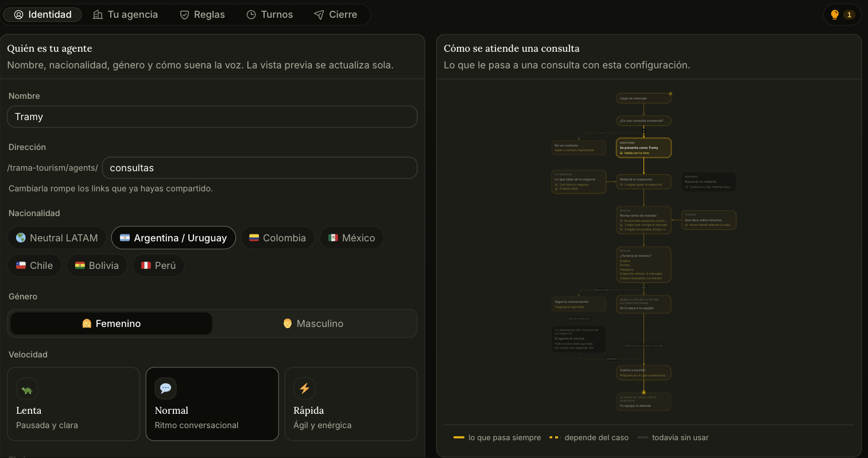This screenshot has width=868, height=458.
Task: Click the 'Qué dice sobre horarios' node
Action: pyautogui.click(x=709, y=220)
